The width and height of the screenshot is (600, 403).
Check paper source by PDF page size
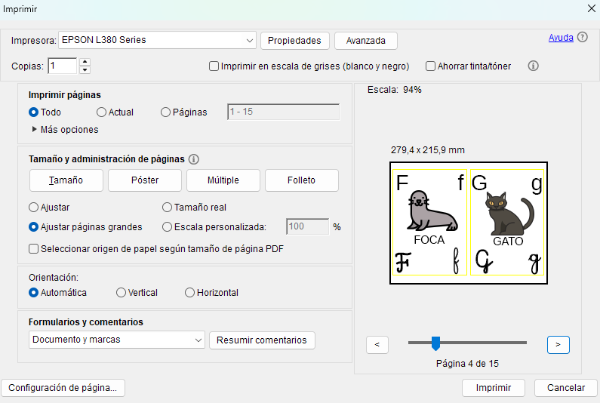(x=35, y=249)
